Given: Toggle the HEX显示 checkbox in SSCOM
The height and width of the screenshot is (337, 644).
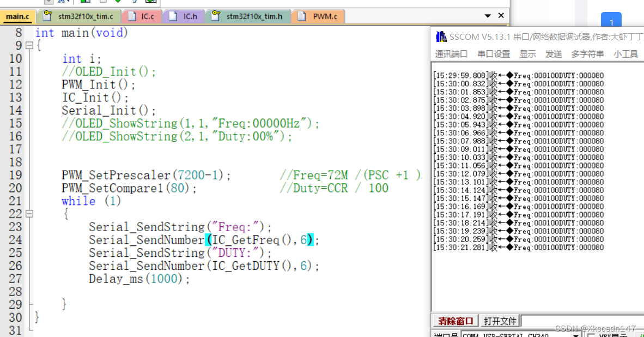Looking at the screenshot, I should pyautogui.click(x=592, y=335).
